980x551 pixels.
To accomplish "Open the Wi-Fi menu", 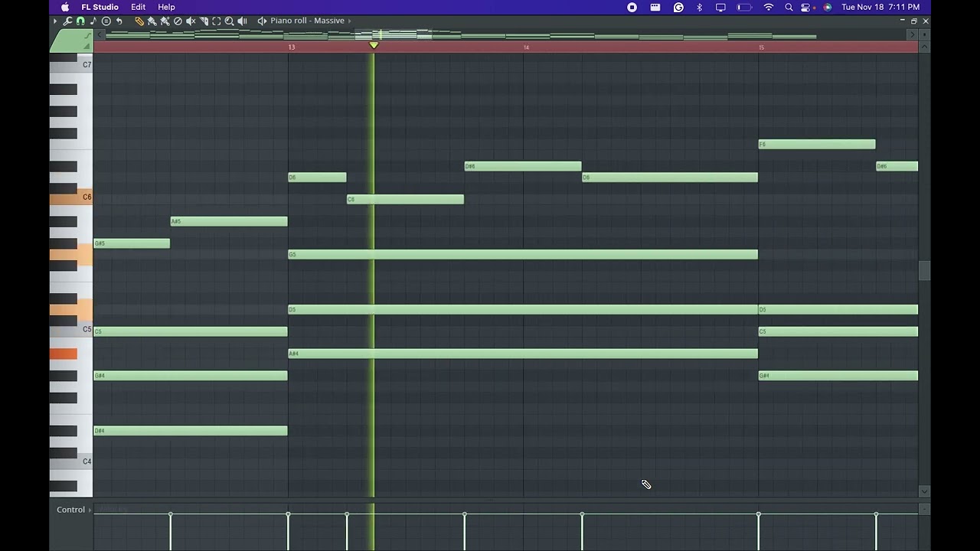I will point(769,7).
